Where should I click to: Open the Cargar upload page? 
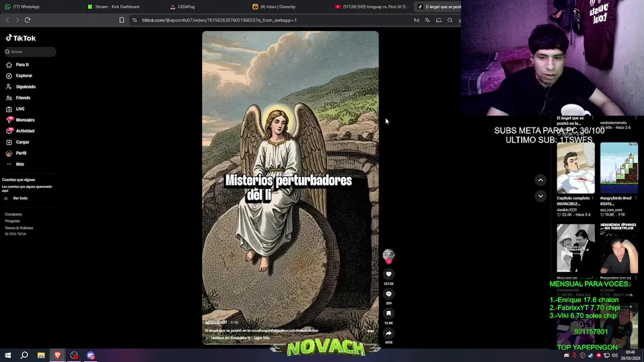point(18,142)
